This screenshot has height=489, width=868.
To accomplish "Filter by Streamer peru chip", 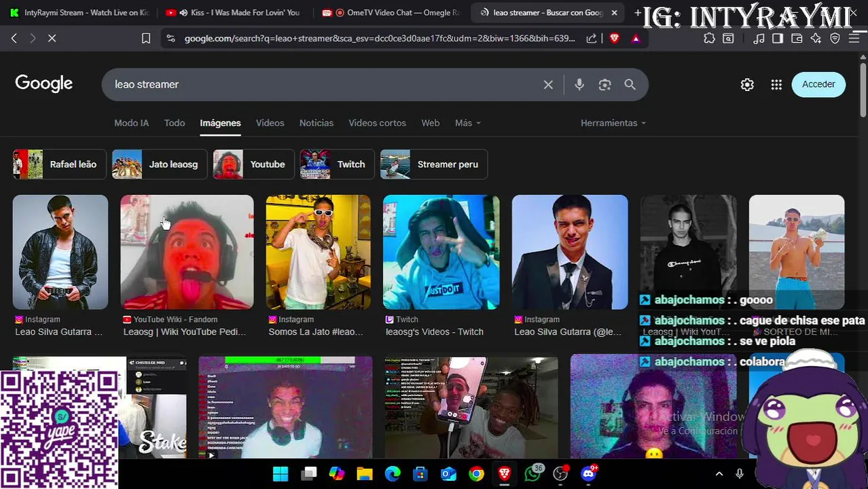I will pyautogui.click(x=433, y=164).
